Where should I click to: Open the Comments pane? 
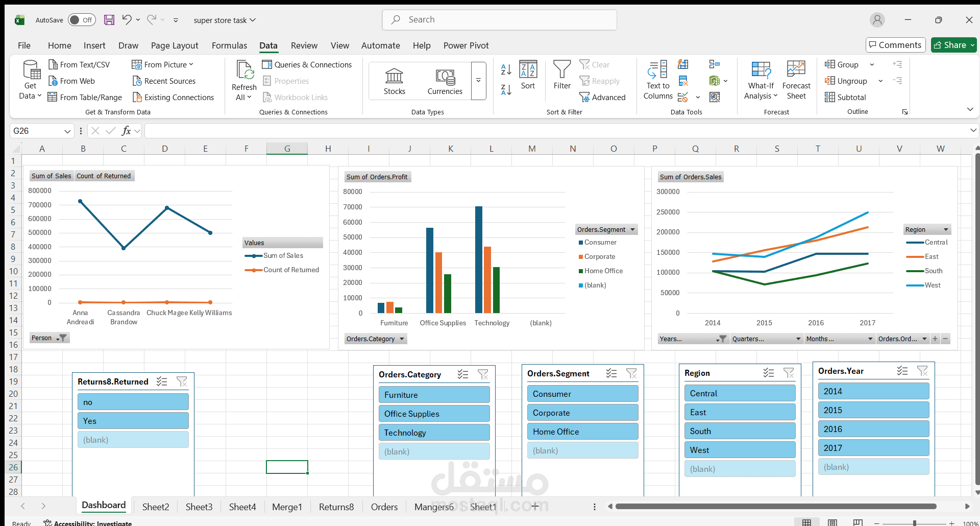point(895,45)
